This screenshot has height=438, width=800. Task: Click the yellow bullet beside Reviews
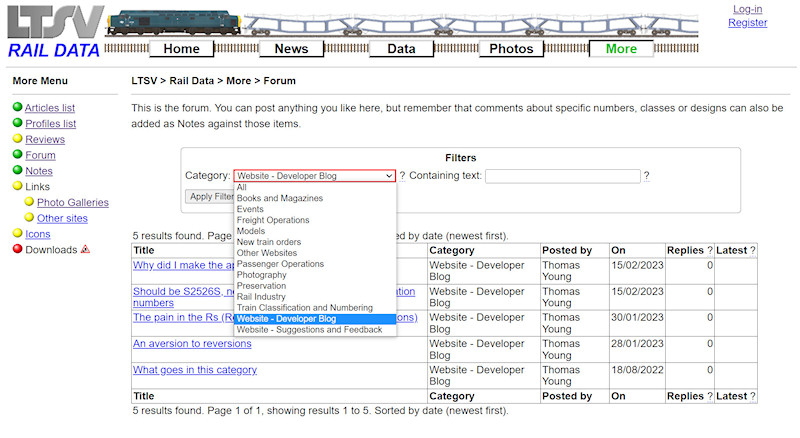(x=17, y=139)
